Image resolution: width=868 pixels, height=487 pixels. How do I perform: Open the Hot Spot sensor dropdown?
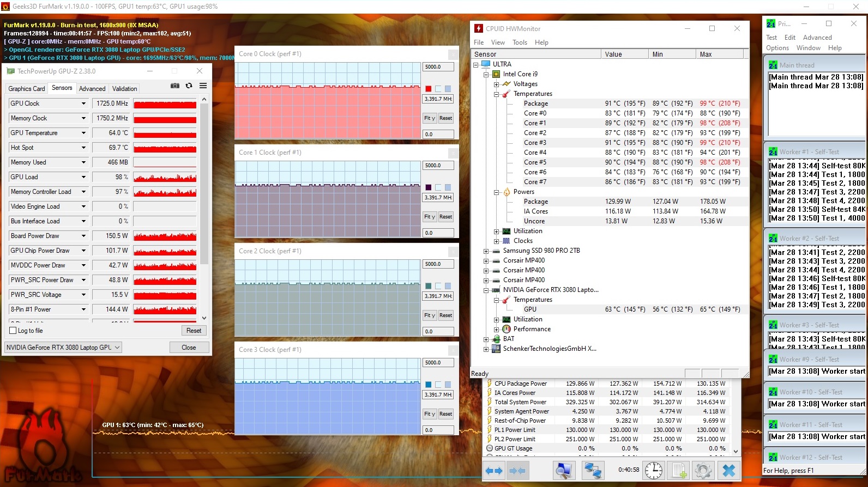click(83, 148)
